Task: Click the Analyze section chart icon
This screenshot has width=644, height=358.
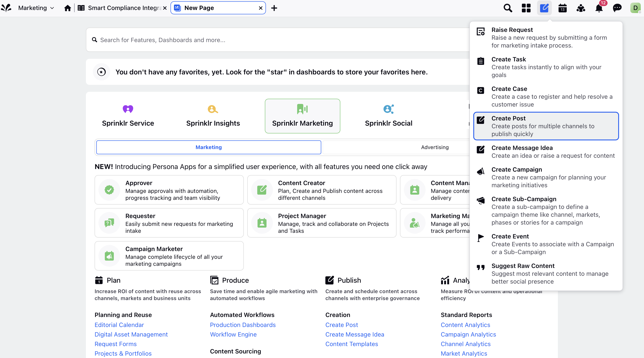Action: coord(445,280)
